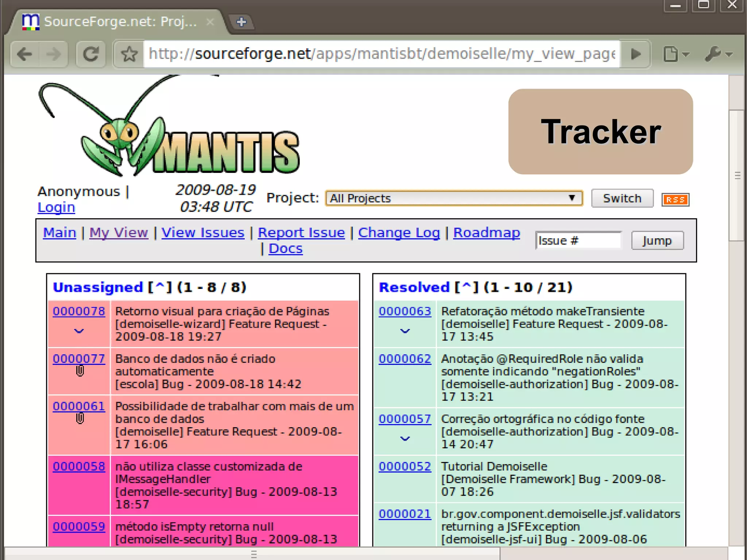This screenshot has width=747, height=560.
Task: Open the page menu icon
Action: point(676,54)
